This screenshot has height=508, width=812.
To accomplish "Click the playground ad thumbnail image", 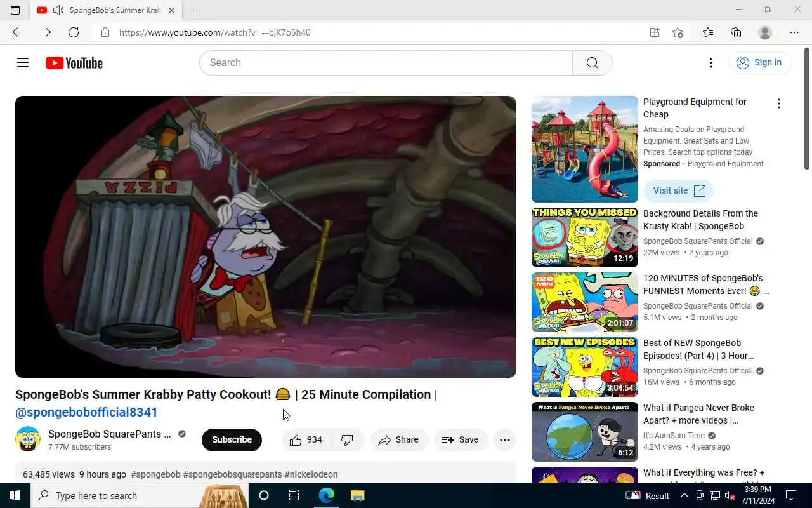I will click(x=585, y=149).
